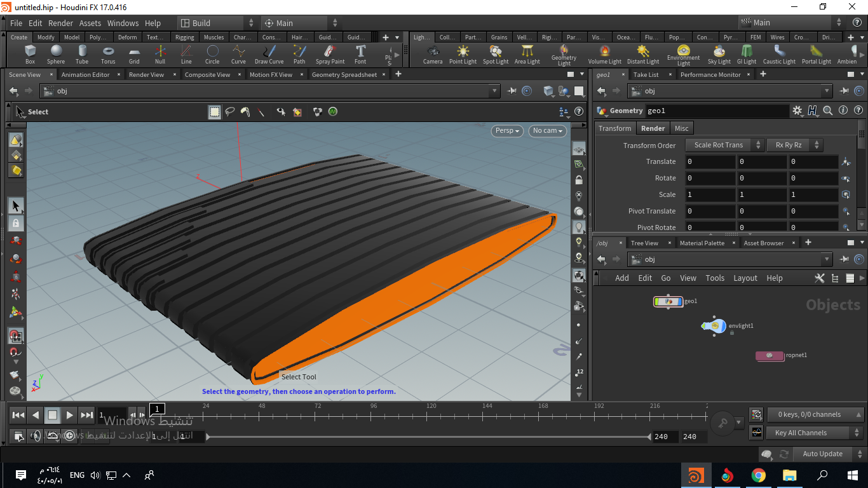Open the Build desktop dropdown

click(216, 23)
